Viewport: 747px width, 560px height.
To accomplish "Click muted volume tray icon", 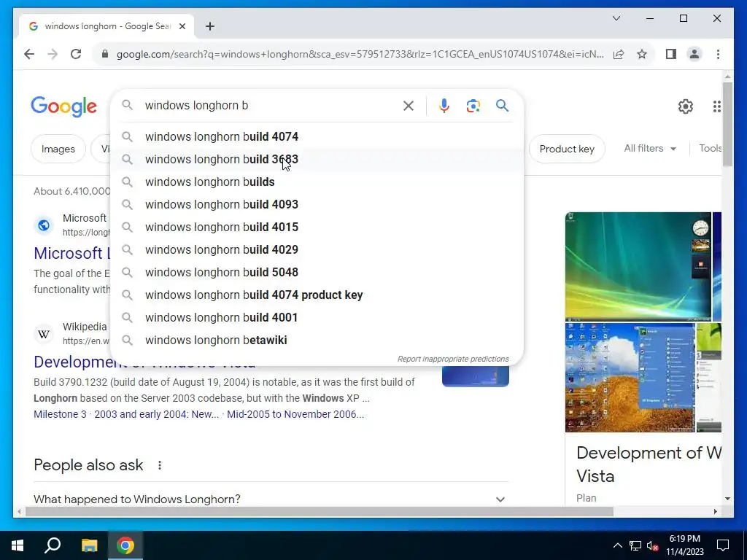I will 652,545.
